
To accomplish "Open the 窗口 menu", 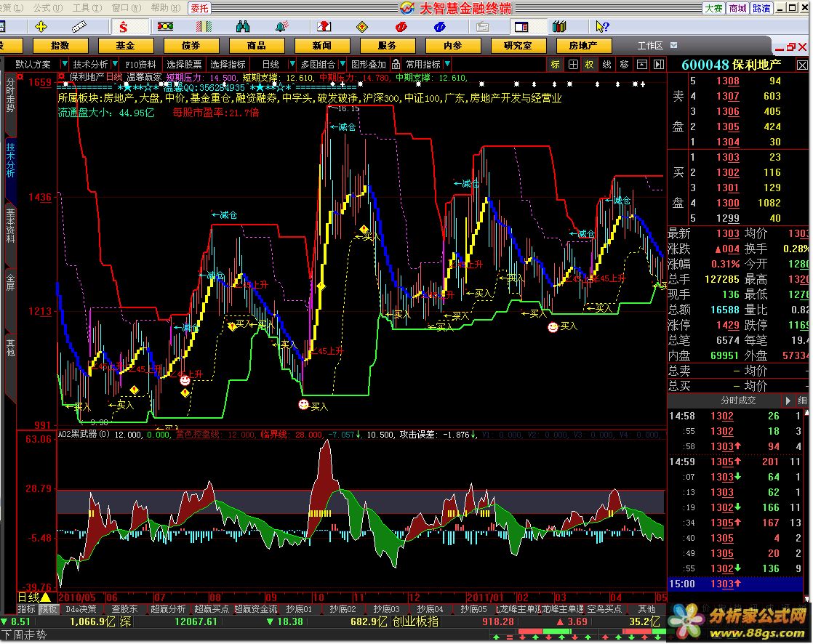I will tap(126, 8).
